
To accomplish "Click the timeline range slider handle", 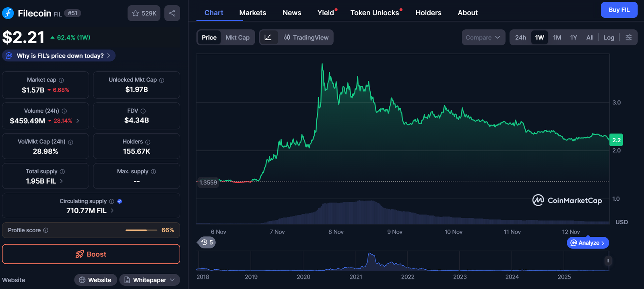I will point(608,261).
